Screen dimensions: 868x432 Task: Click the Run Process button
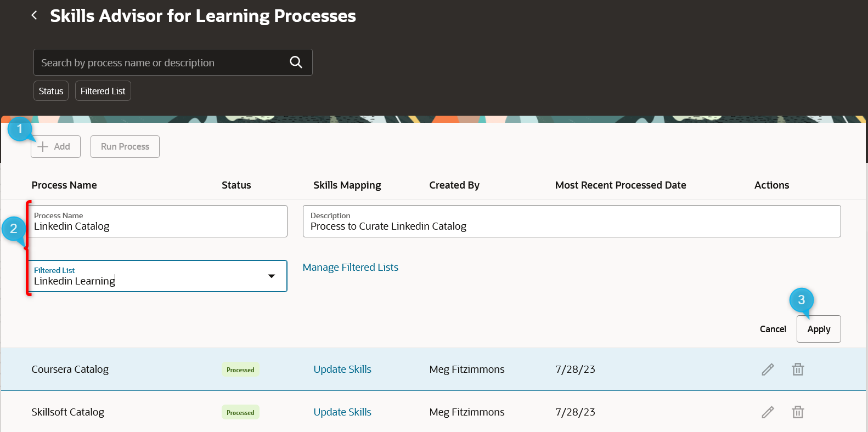pyautogui.click(x=125, y=147)
